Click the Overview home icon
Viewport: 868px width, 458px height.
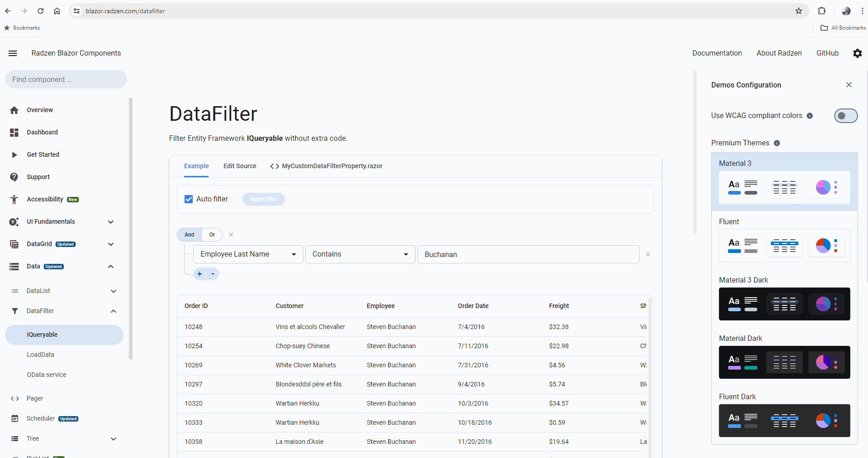pyautogui.click(x=14, y=110)
